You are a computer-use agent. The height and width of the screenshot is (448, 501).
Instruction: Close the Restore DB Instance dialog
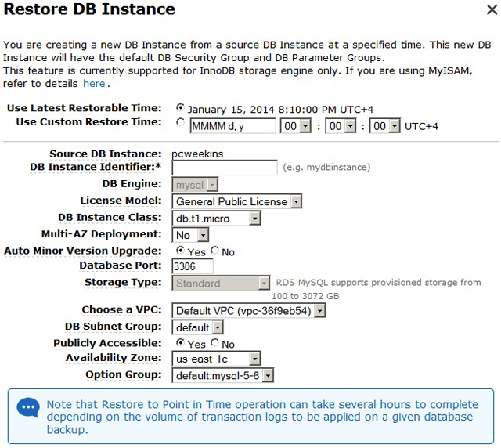[492, 9]
